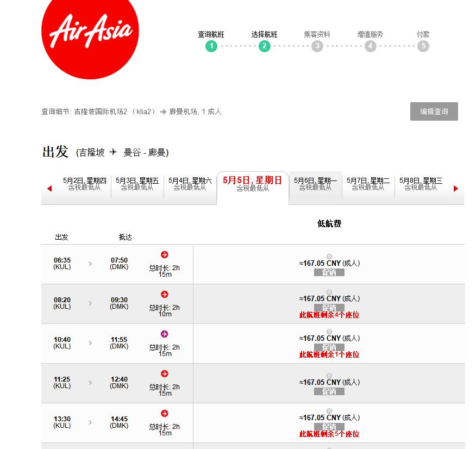The height and width of the screenshot is (449, 476).
Task: Click the step 2 circle in progress bar
Action: [x=264, y=46]
